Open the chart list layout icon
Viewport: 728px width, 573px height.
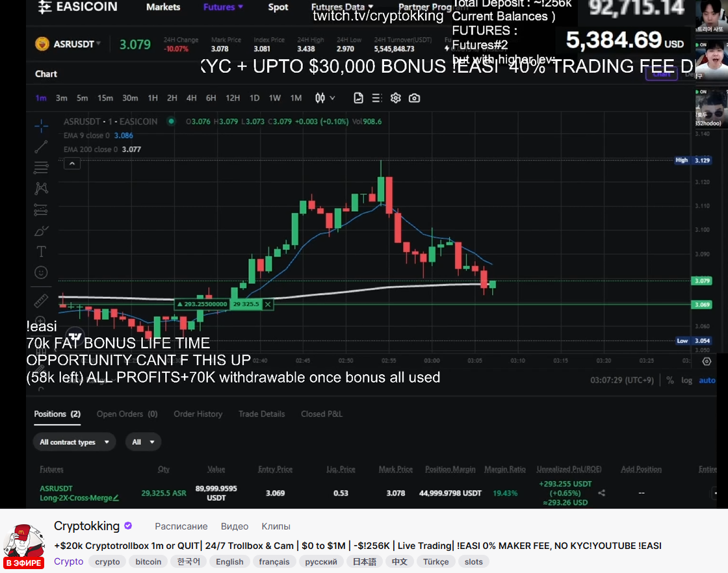coord(376,98)
